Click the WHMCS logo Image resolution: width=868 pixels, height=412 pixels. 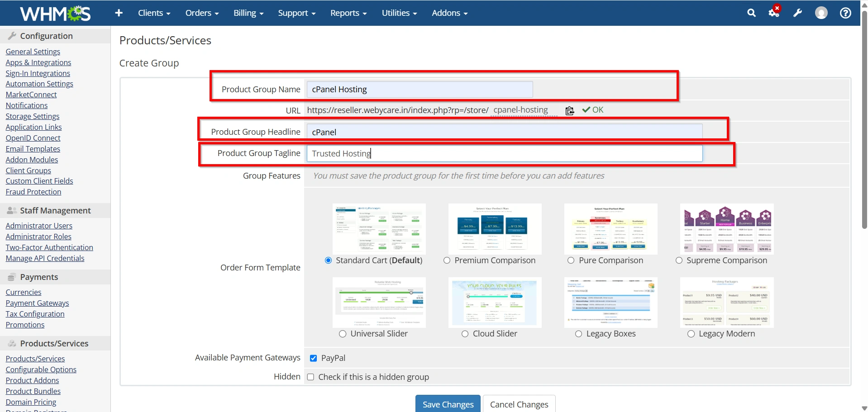click(x=55, y=13)
